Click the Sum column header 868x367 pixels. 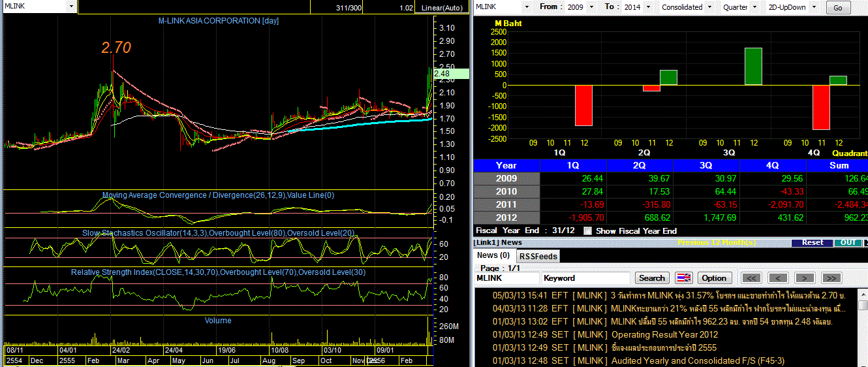coord(838,165)
